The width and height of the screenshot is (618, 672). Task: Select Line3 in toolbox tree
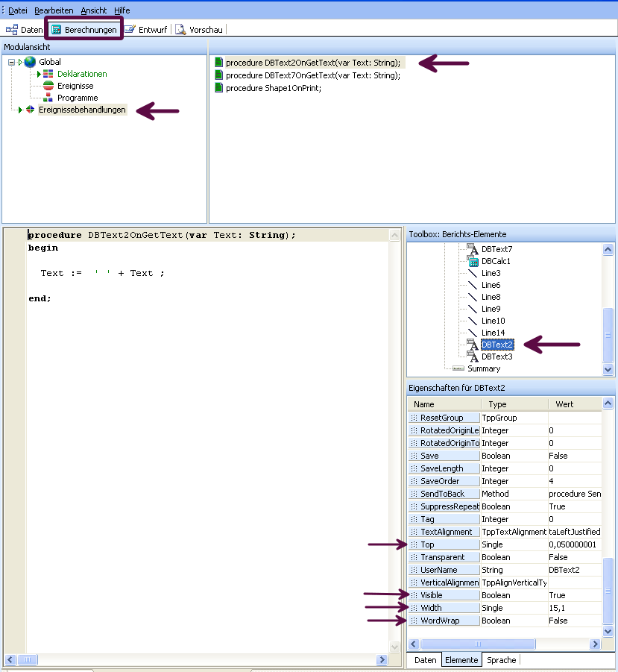491,274
